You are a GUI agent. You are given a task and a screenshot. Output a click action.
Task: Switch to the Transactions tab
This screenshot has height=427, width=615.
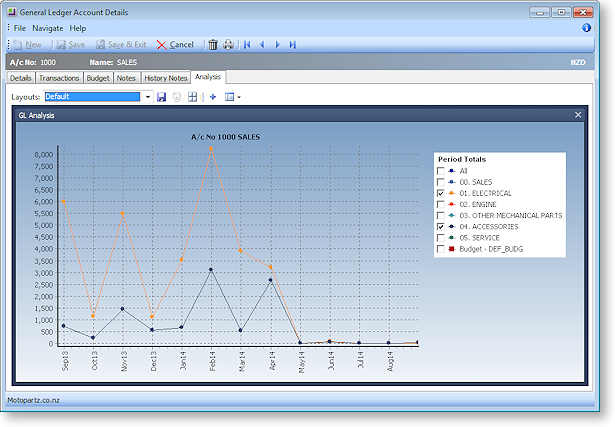(x=59, y=78)
